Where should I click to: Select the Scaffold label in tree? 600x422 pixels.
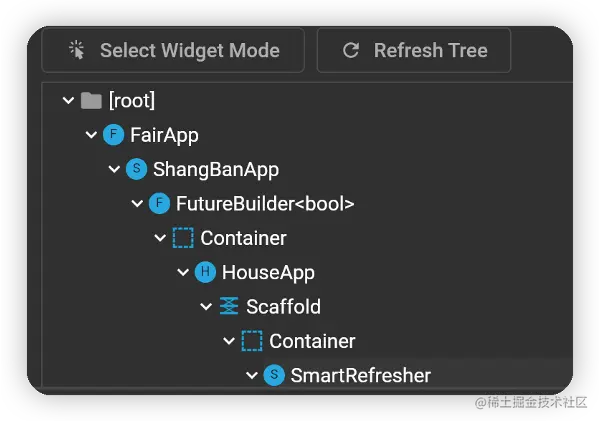point(283,307)
